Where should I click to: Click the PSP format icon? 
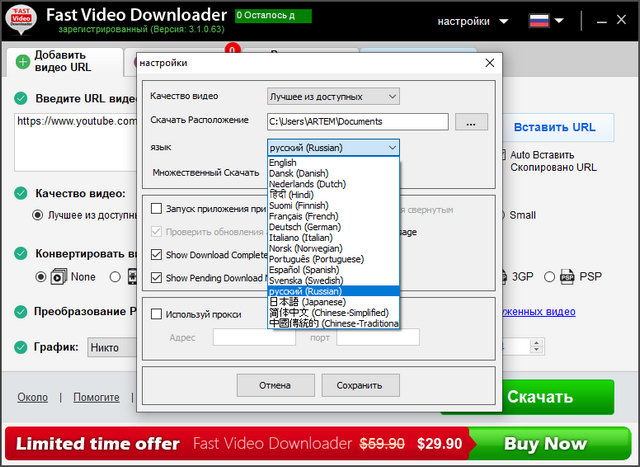tap(568, 277)
